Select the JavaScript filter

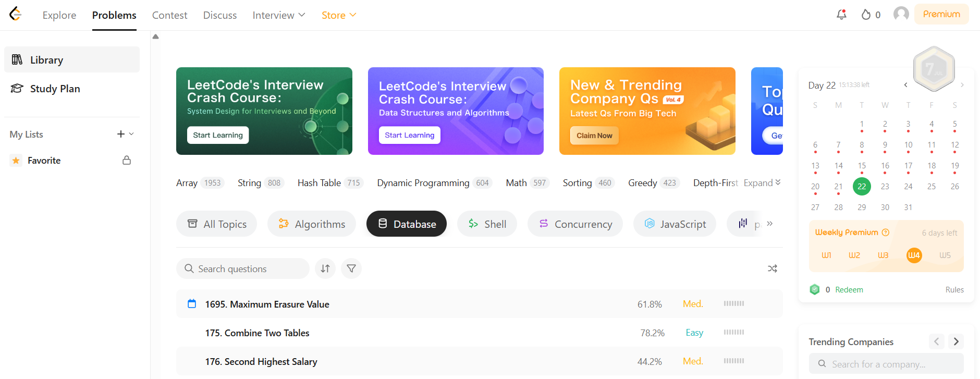click(675, 224)
